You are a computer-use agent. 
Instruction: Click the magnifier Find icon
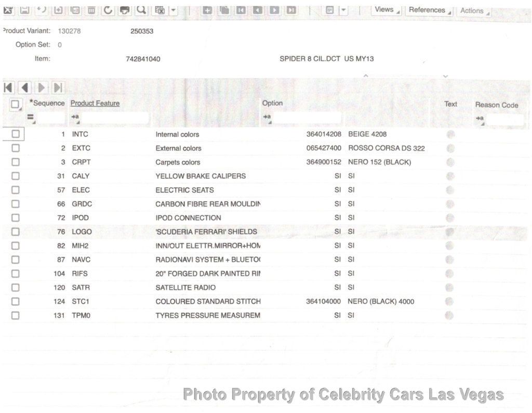coord(141,10)
